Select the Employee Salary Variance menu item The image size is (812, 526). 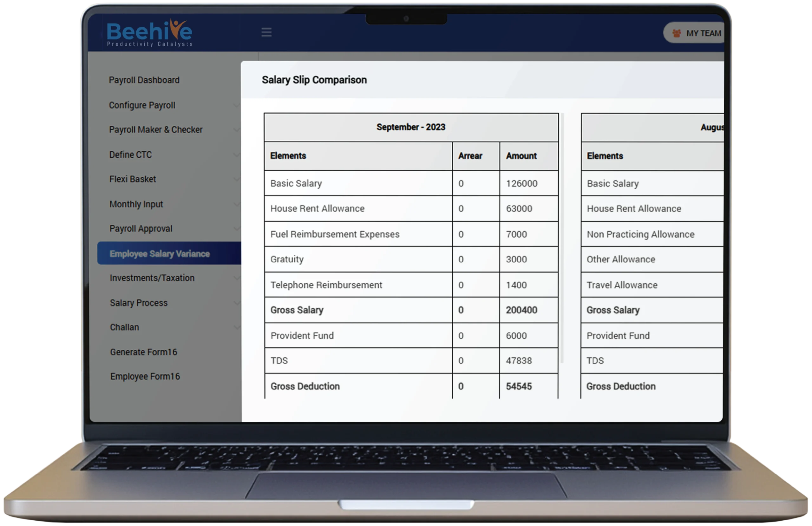point(160,253)
